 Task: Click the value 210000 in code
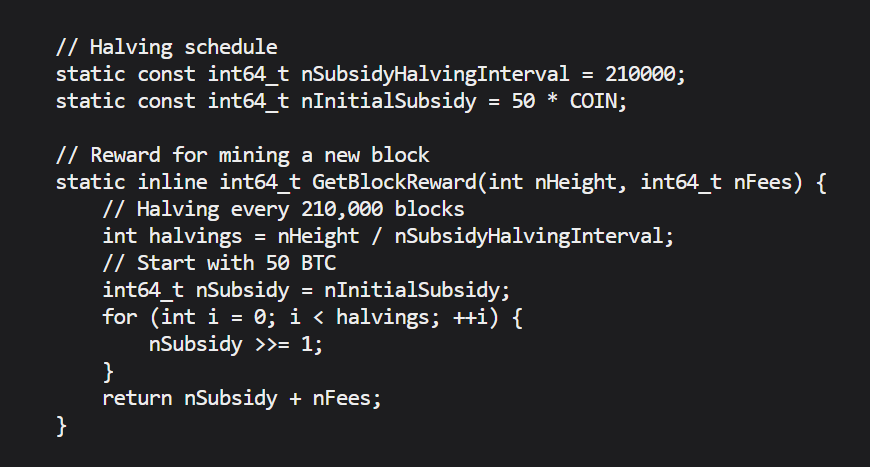point(640,74)
